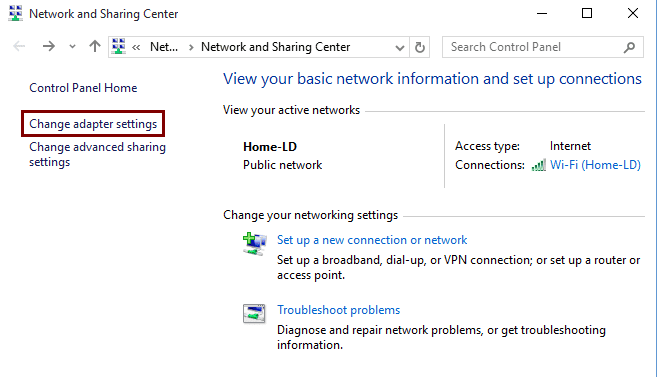This screenshot has height=377, width=657.
Task: Go up one level with the up arrow
Action: tap(95, 46)
